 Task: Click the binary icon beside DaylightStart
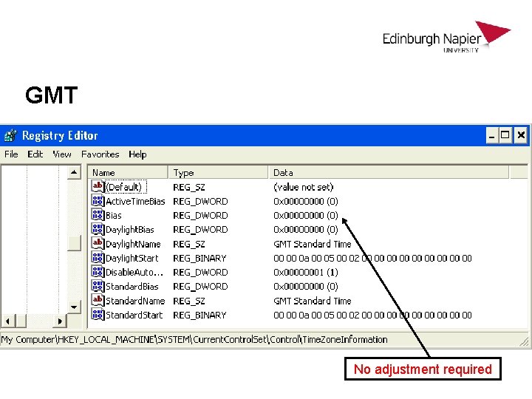98,258
